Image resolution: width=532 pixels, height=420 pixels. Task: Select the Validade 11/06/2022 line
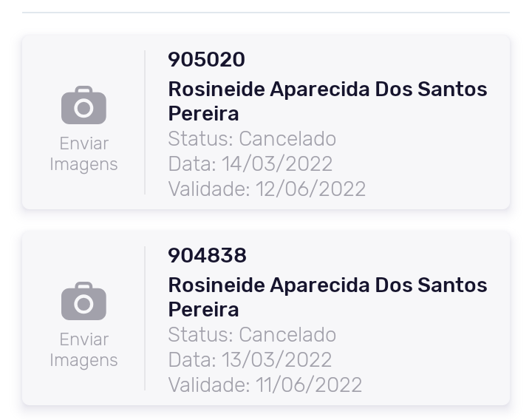(265, 385)
